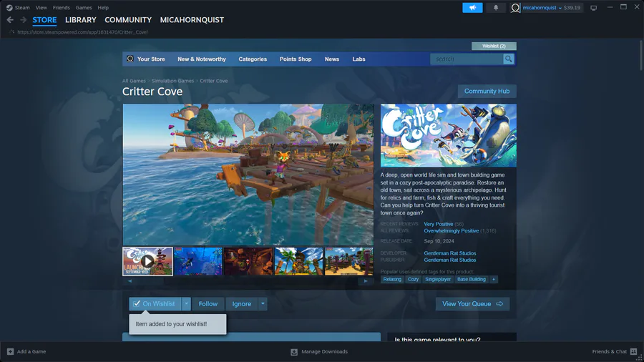
Task: Click the Critter Cove capsule image
Action: (x=448, y=135)
